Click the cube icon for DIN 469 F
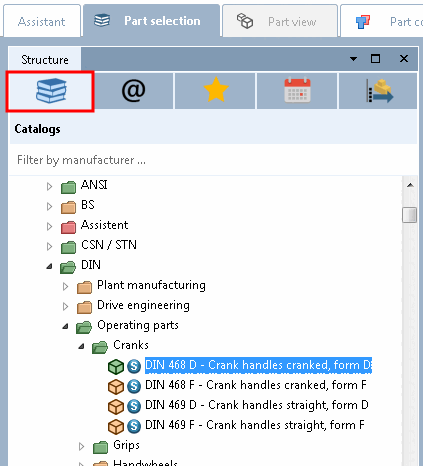Image resolution: width=423 pixels, height=466 pixels. 116,427
